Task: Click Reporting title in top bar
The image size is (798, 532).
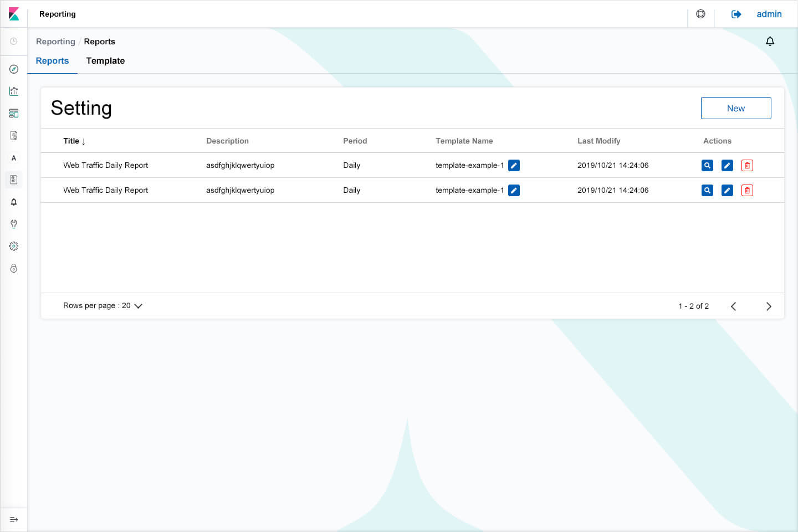Action: click(58, 14)
